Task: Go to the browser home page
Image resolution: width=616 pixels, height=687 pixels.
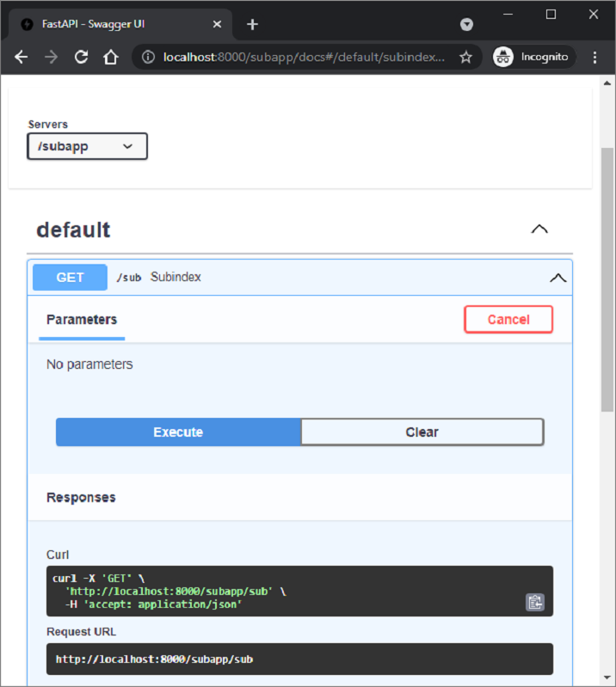Action: click(x=111, y=58)
